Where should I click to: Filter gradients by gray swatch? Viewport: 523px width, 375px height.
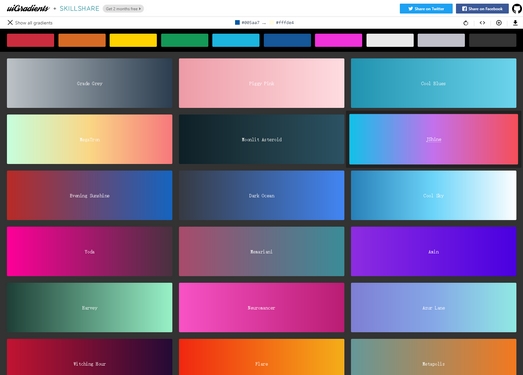tap(441, 40)
